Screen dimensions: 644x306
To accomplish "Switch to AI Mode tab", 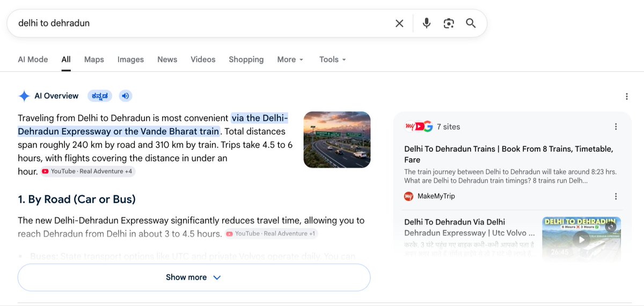I will coord(33,59).
